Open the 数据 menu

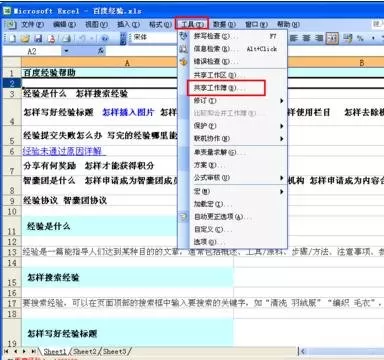[x=224, y=24]
